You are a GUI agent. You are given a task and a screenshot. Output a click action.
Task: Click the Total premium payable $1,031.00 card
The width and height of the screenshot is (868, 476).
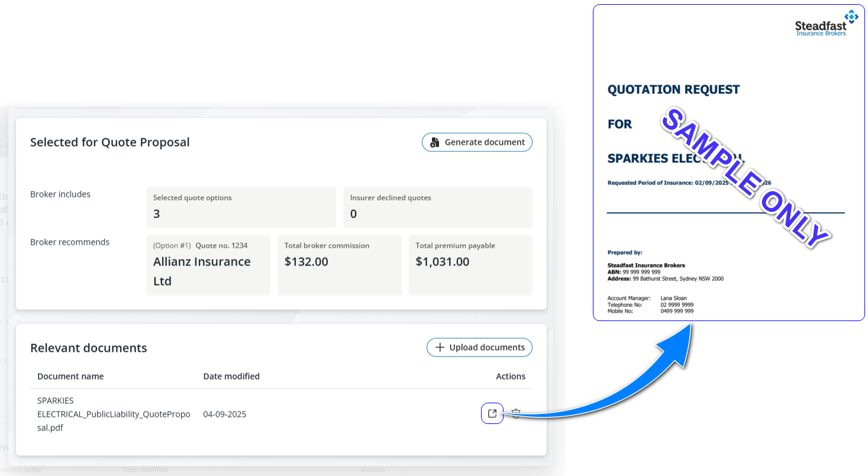click(470, 265)
